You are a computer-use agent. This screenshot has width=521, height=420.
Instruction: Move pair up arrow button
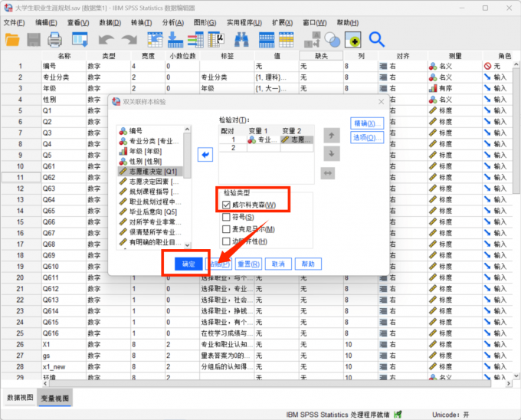pyautogui.click(x=331, y=135)
